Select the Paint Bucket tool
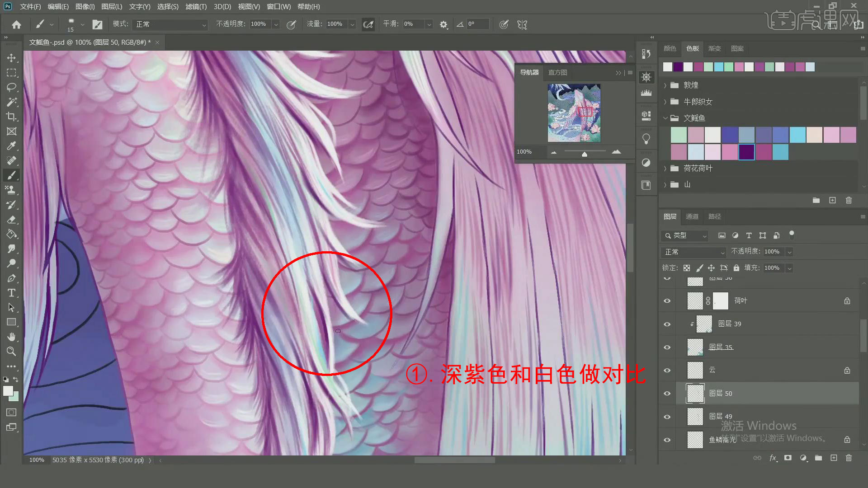 11,234
